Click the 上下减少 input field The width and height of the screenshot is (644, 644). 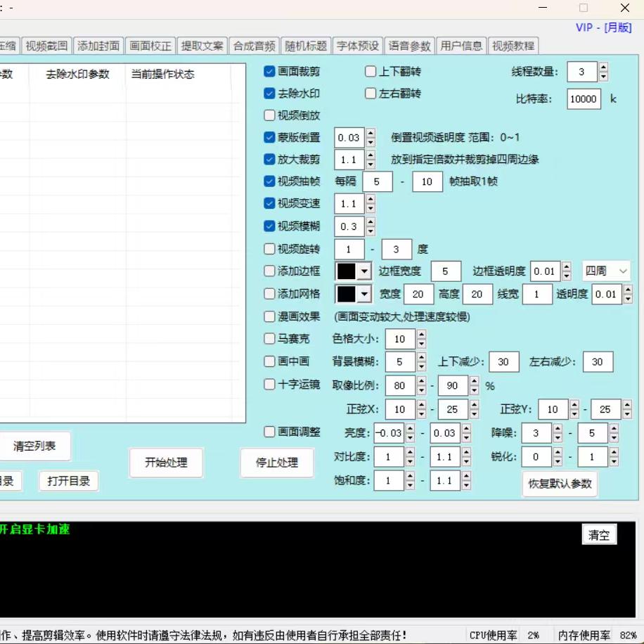(504, 361)
